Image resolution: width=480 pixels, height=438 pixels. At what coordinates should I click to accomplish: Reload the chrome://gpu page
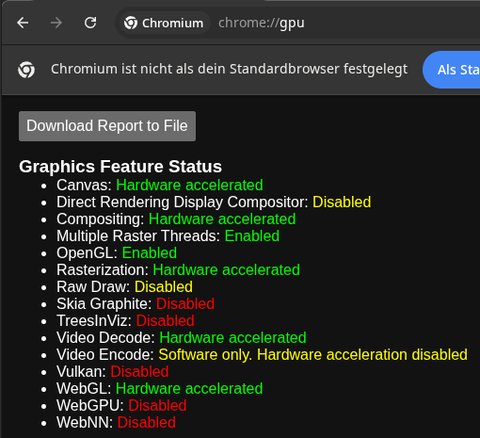[x=90, y=23]
